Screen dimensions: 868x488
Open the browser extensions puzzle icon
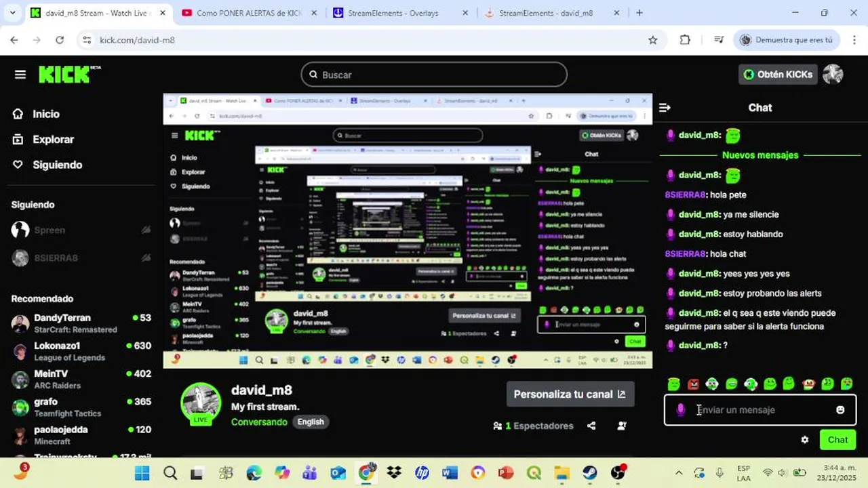pos(685,40)
